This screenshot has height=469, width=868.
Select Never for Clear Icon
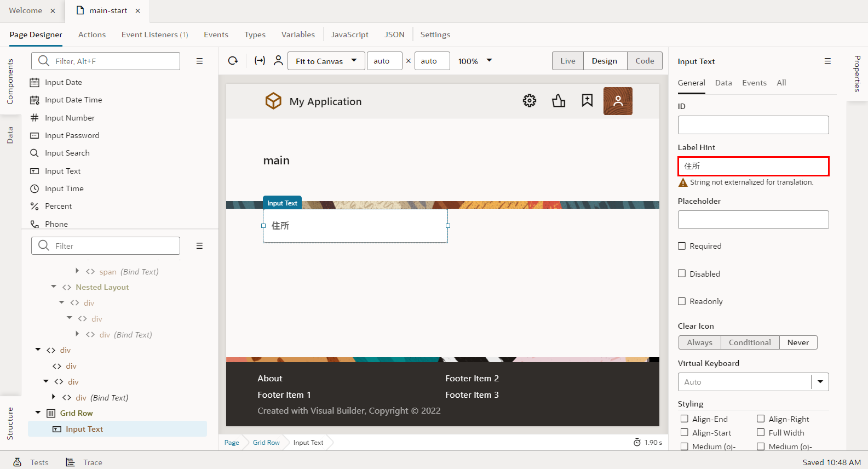[x=797, y=342]
